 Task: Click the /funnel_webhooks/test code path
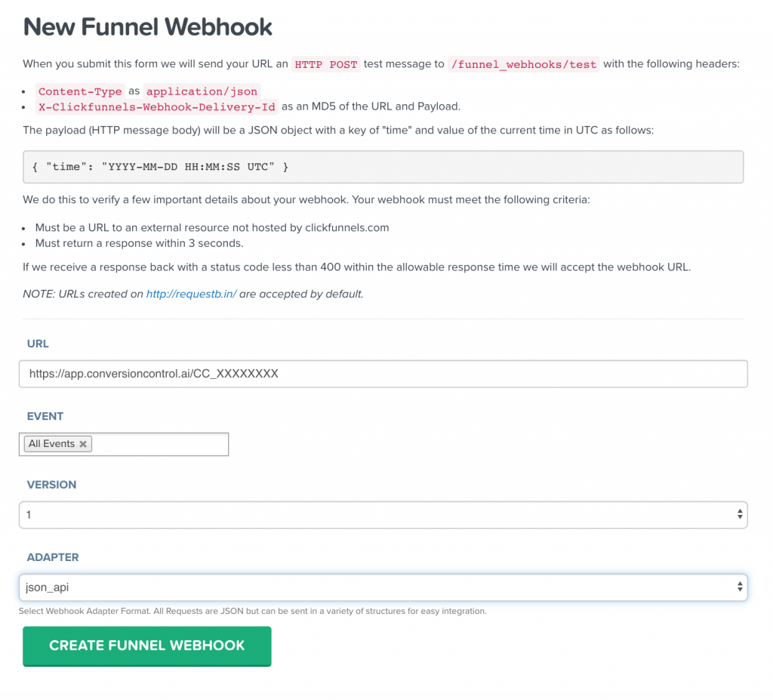(523, 64)
